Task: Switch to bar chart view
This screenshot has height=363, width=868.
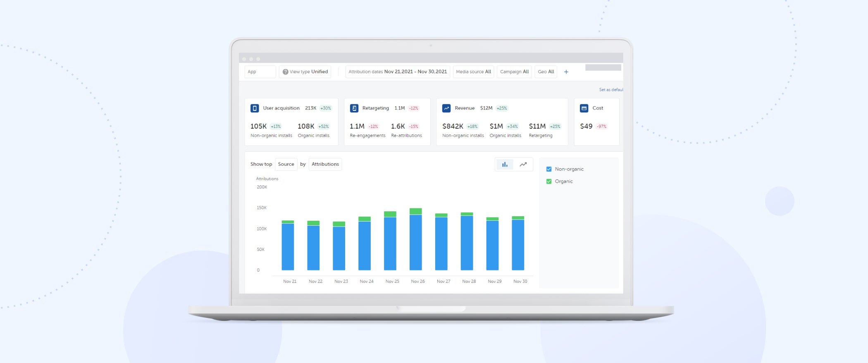Action: pyautogui.click(x=505, y=165)
